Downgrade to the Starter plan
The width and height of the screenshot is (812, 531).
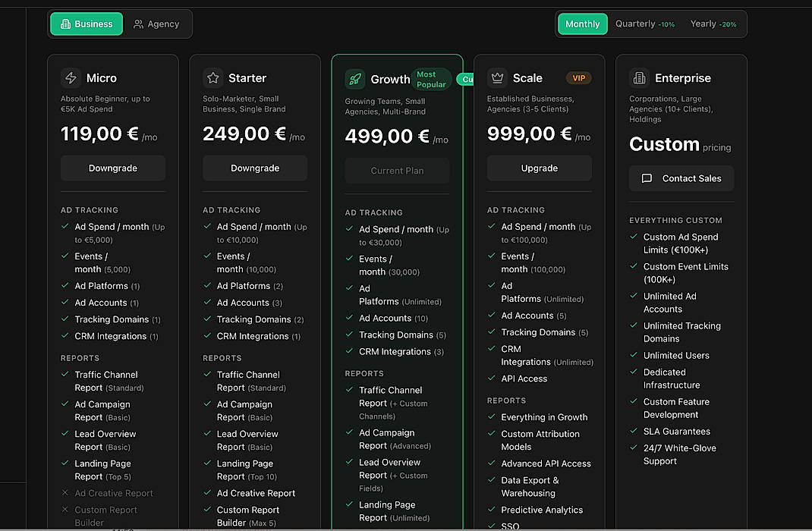point(255,168)
